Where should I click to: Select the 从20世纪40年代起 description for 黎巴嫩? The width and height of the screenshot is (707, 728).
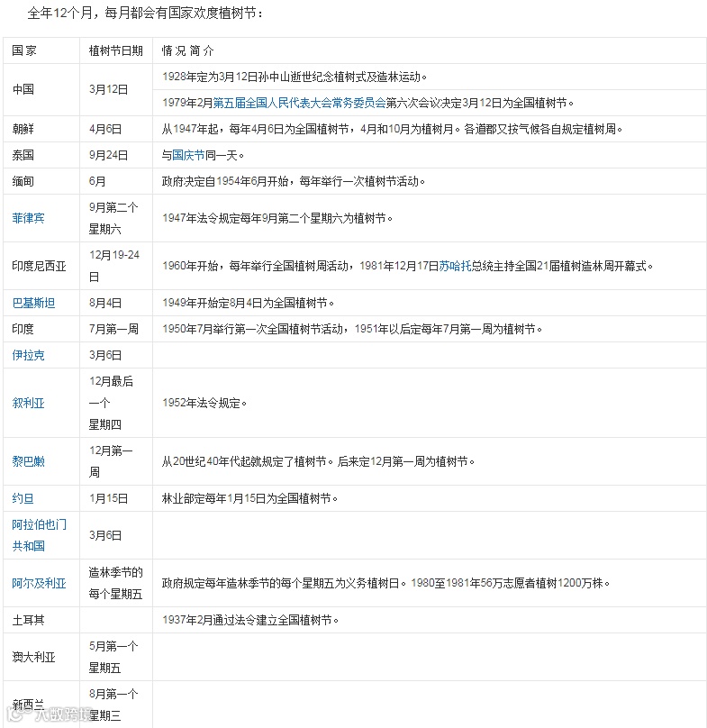(x=318, y=461)
